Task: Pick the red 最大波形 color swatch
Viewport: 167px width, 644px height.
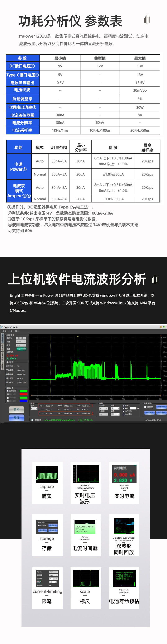Action: coord(24,394)
